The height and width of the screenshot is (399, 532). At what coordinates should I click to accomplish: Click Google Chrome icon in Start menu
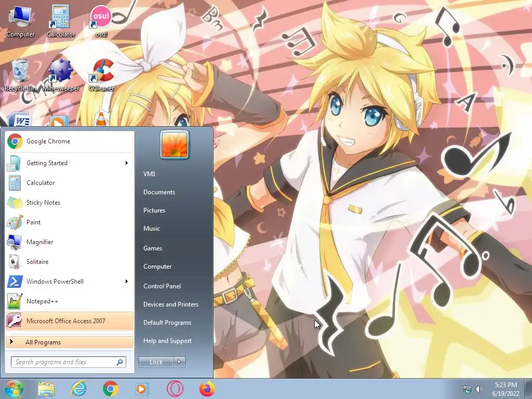pyautogui.click(x=15, y=141)
